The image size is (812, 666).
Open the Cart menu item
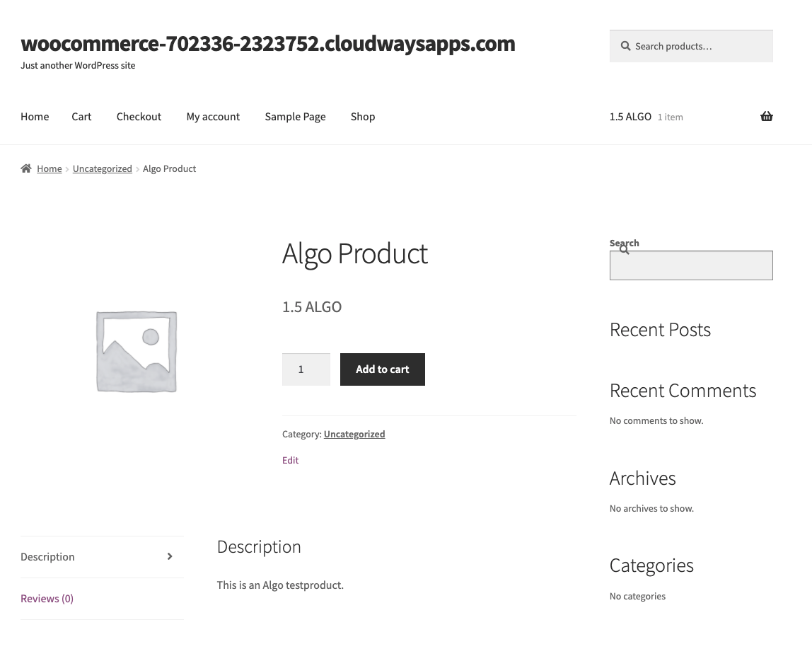[x=81, y=117]
